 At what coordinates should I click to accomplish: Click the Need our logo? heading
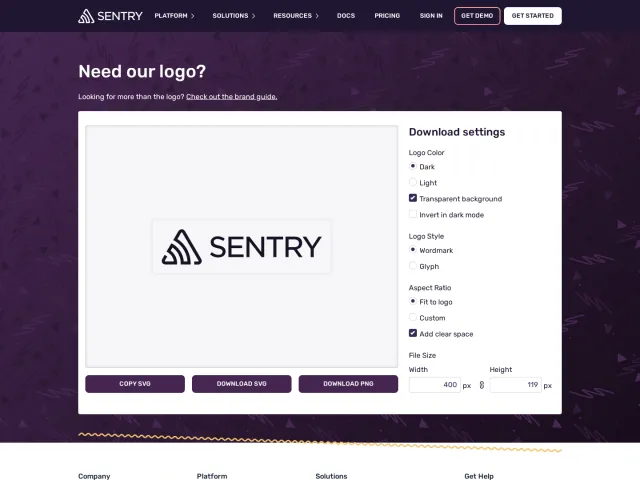(x=142, y=71)
